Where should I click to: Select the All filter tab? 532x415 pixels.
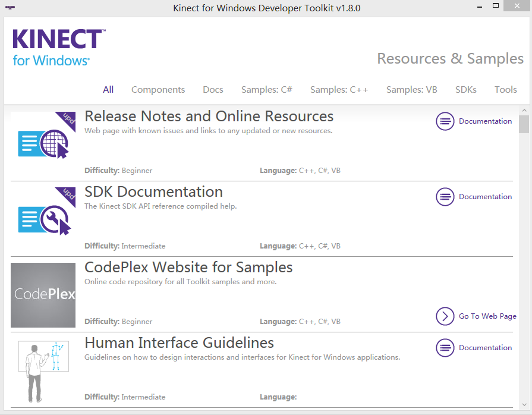click(x=108, y=90)
